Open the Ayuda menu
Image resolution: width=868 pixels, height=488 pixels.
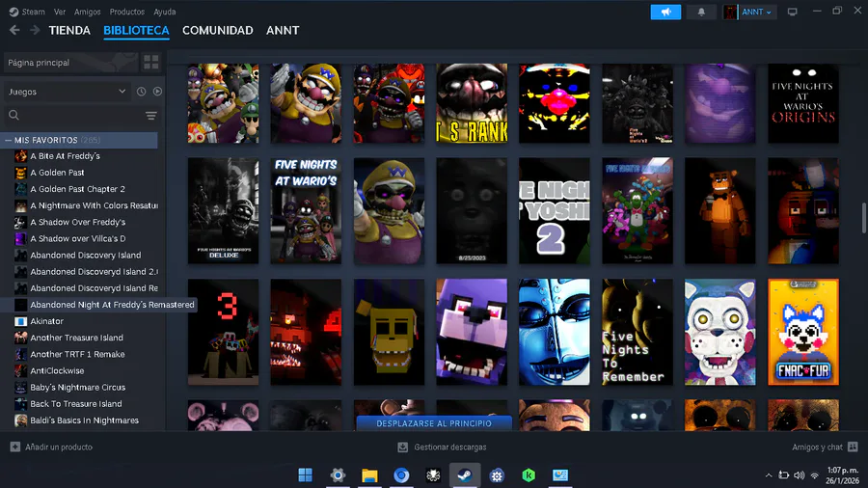coord(164,12)
